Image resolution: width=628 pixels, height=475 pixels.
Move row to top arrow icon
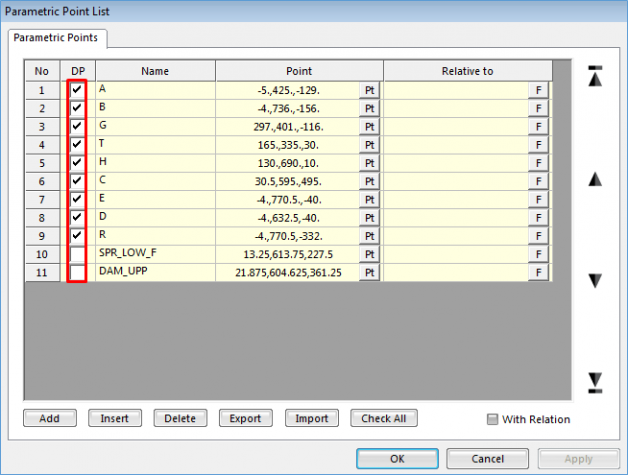(x=595, y=76)
